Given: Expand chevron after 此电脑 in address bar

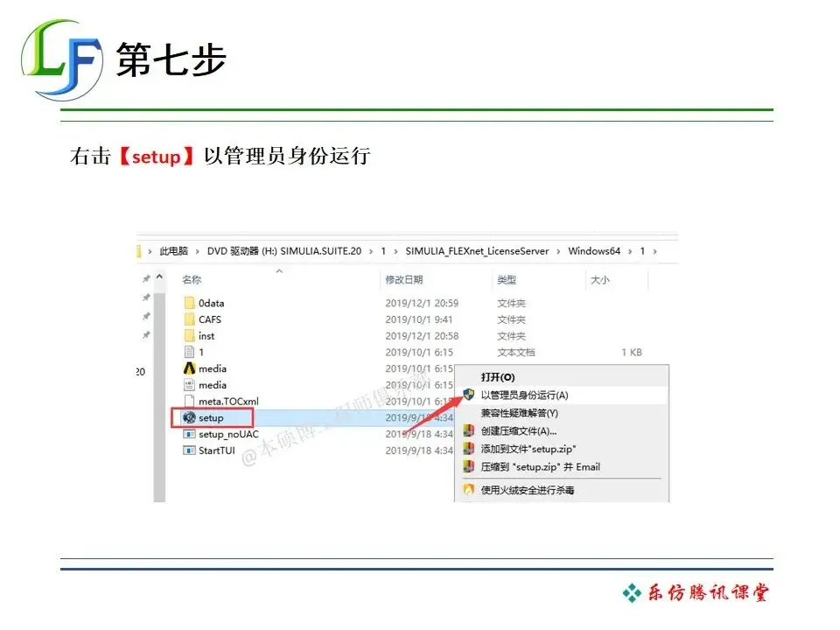Looking at the screenshot, I should [x=197, y=251].
